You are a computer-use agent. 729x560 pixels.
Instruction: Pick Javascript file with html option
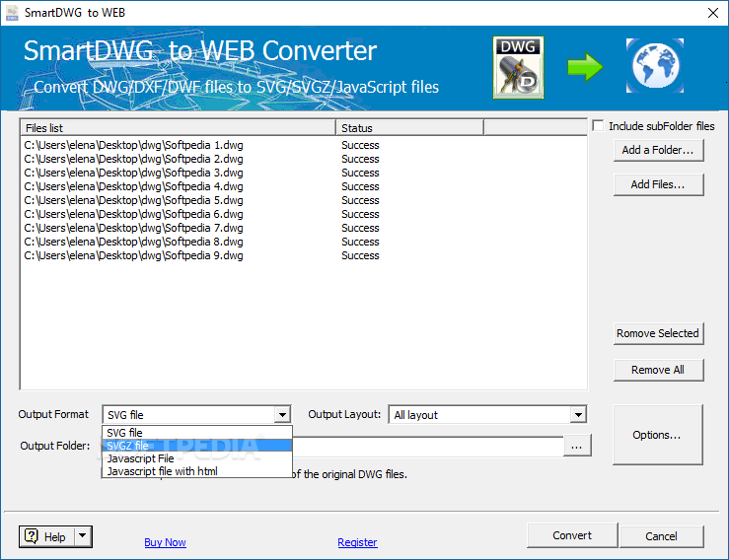pyautogui.click(x=197, y=471)
